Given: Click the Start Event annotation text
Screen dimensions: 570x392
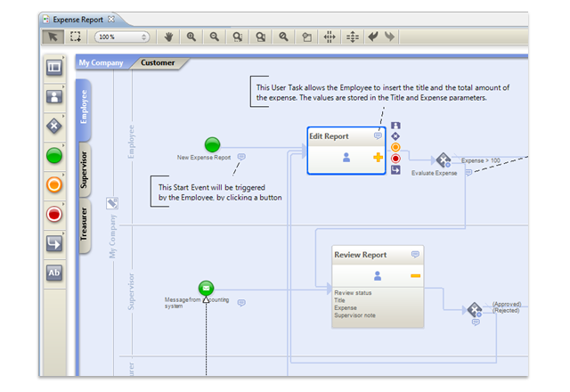Looking at the screenshot, I should coord(220,192).
